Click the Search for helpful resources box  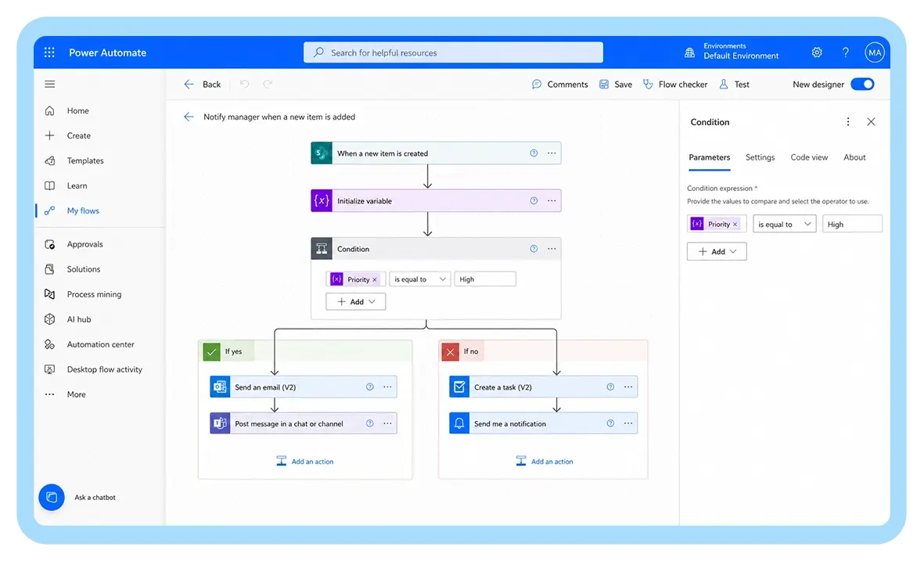tap(453, 52)
